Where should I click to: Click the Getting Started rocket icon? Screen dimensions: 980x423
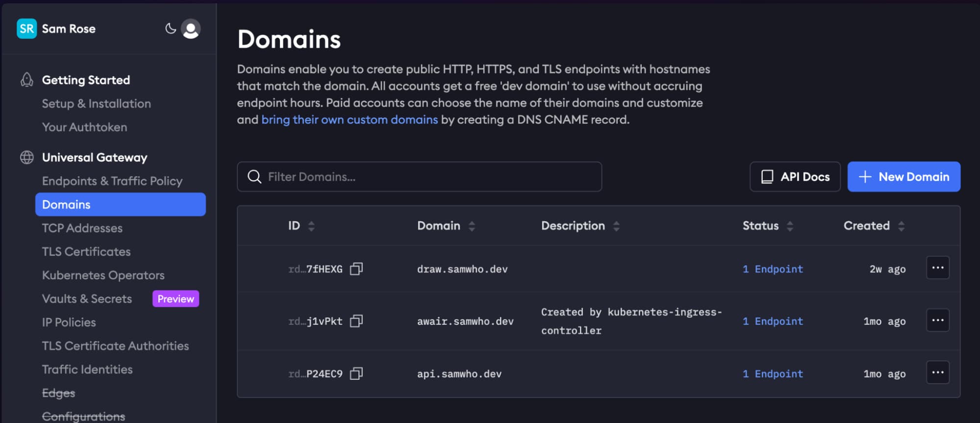point(27,80)
